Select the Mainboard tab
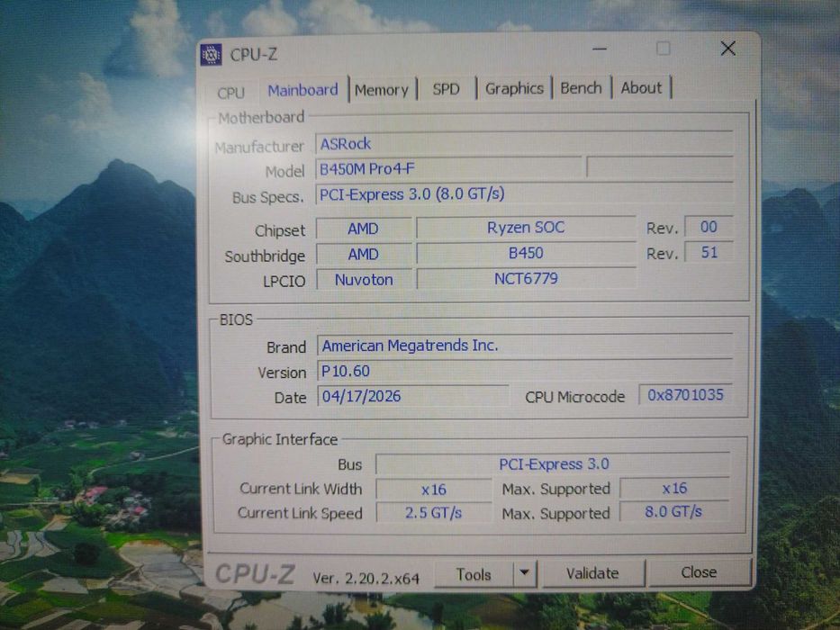The height and width of the screenshot is (630, 840). click(303, 90)
